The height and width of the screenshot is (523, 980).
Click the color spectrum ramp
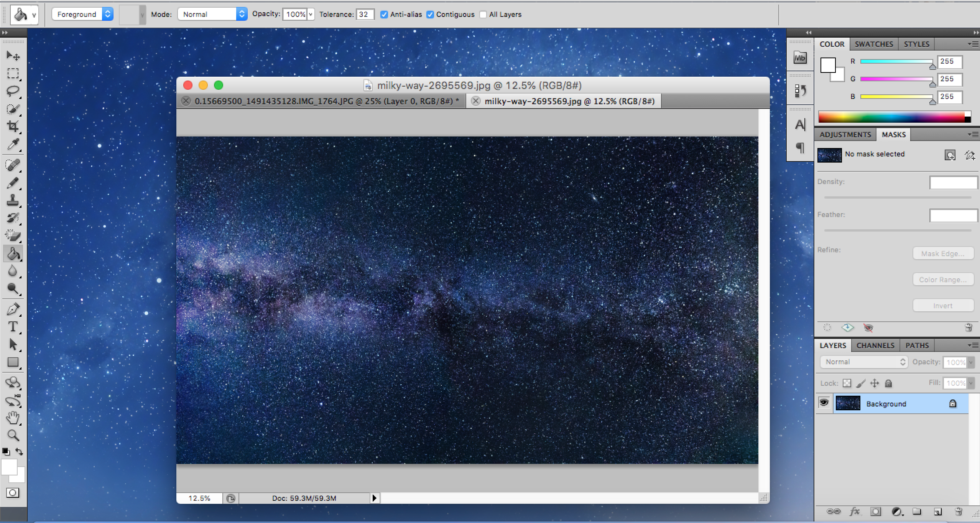891,117
